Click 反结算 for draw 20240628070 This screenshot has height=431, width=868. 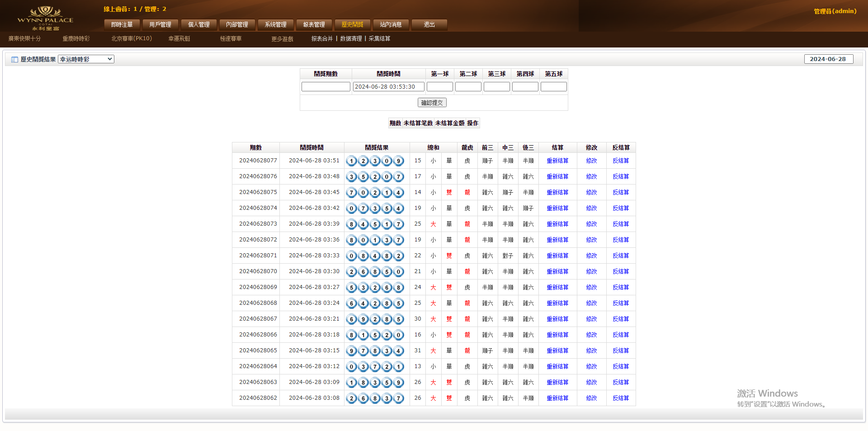point(621,271)
